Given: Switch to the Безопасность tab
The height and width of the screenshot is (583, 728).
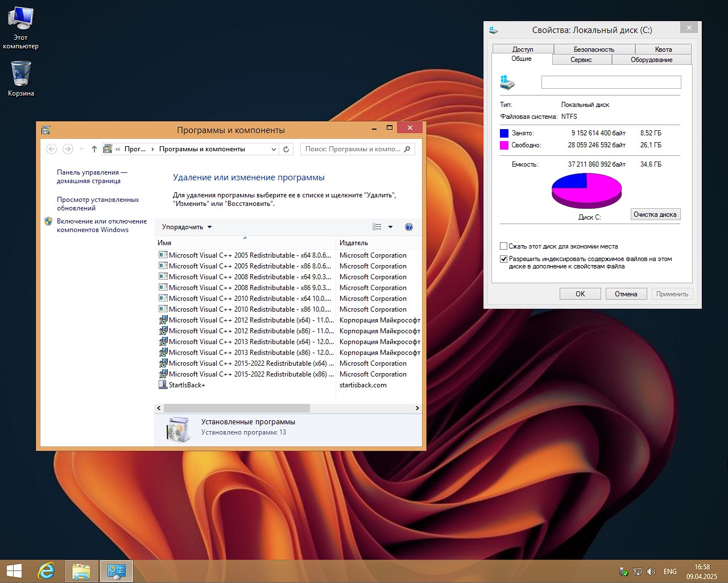Looking at the screenshot, I should pos(594,49).
